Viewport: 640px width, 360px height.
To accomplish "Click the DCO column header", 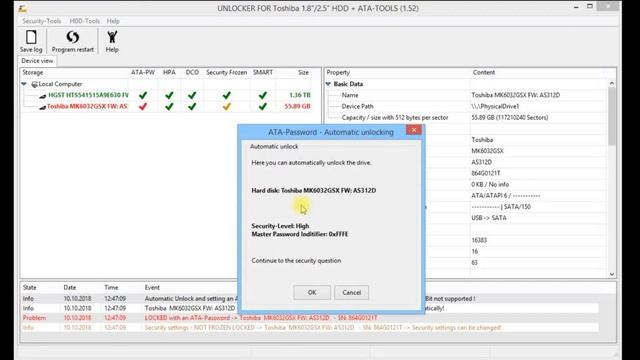I will [192, 72].
